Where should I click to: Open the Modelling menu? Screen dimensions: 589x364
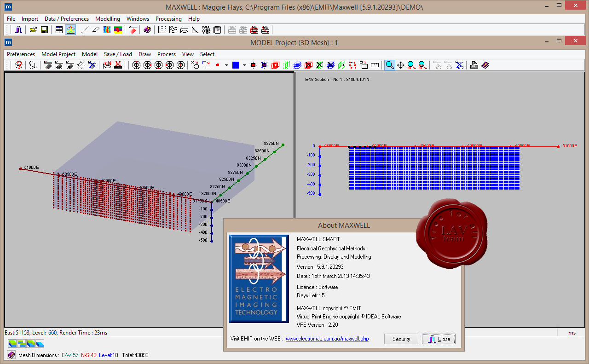[108, 19]
